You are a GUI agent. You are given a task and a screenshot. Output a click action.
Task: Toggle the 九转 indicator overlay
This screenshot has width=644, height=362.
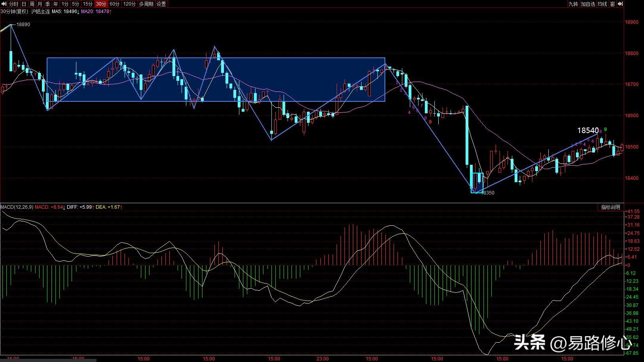[573, 4]
